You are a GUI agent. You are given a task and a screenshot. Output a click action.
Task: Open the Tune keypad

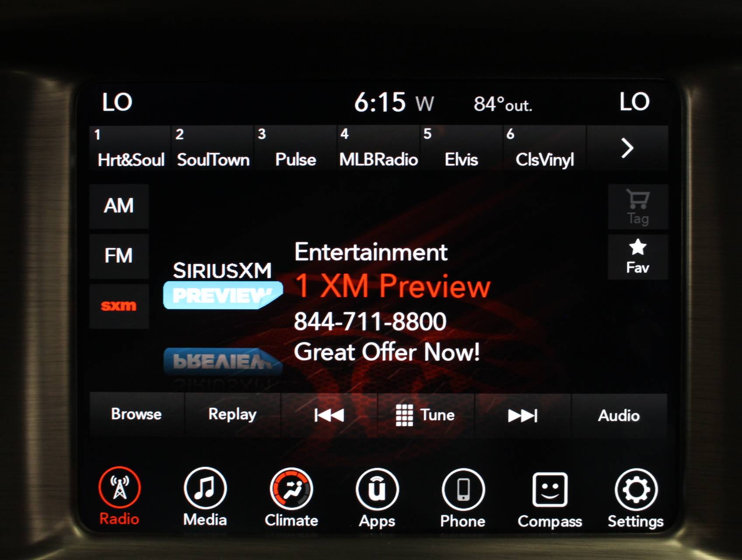click(426, 415)
